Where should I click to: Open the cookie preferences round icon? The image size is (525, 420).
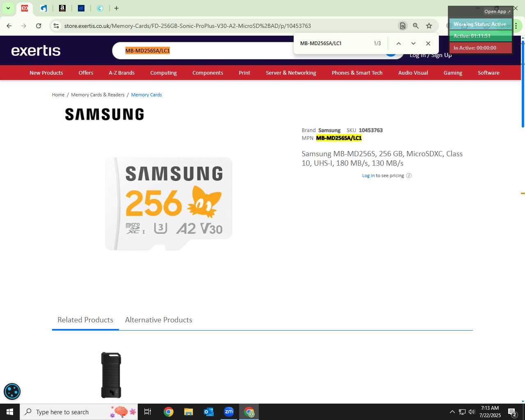point(12,391)
